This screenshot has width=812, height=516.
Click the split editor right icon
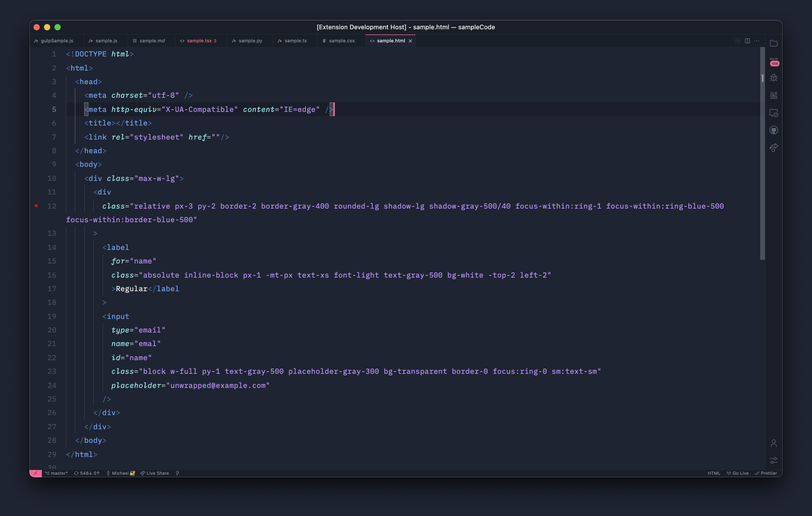pos(747,41)
